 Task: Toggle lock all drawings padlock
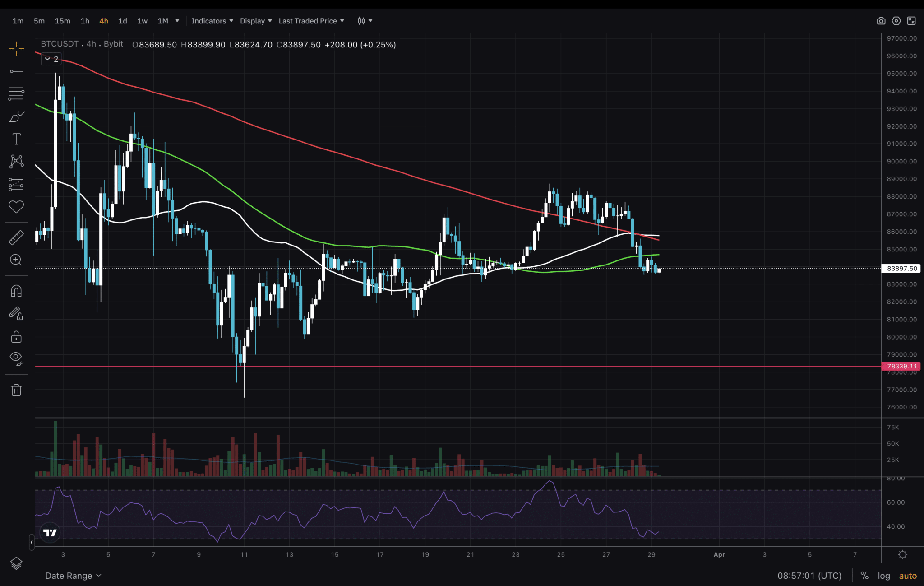pos(16,337)
